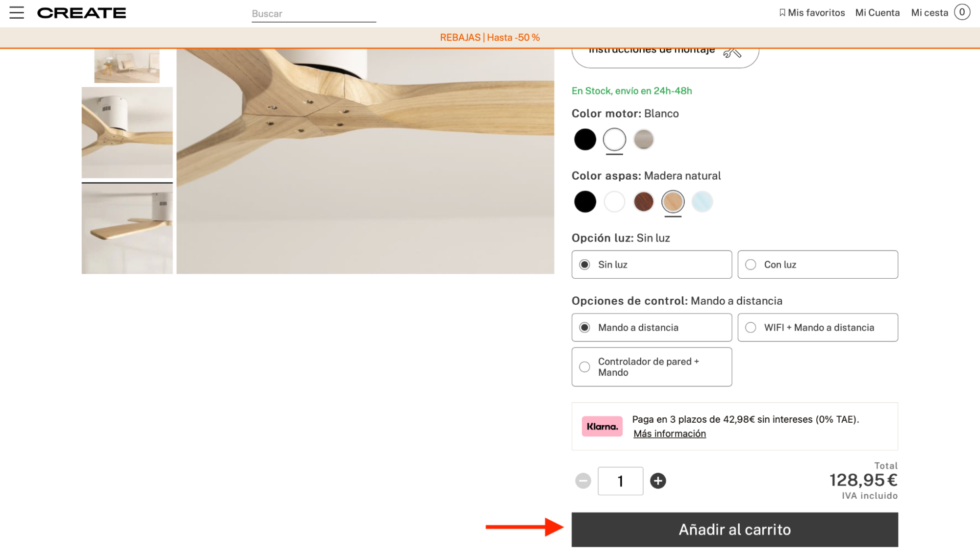
Task: Select natural wood blade color swatch
Action: click(x=673, y=202)
